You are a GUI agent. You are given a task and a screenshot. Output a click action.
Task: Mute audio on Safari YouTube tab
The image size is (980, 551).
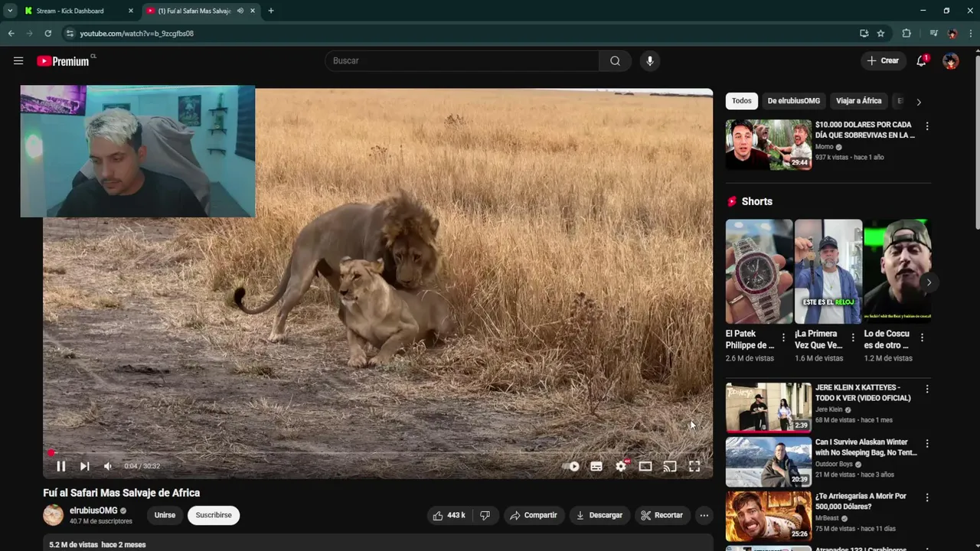(240, 11)
